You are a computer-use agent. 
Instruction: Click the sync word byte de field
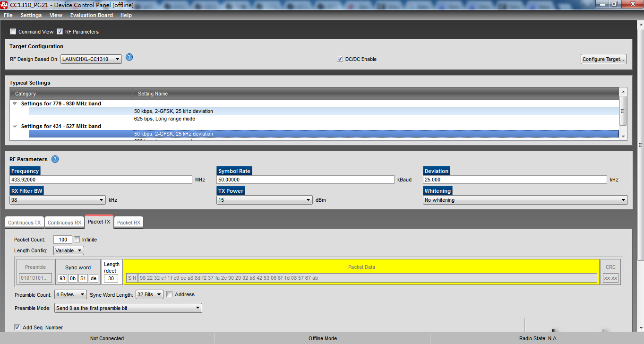(x=94, y=278)
